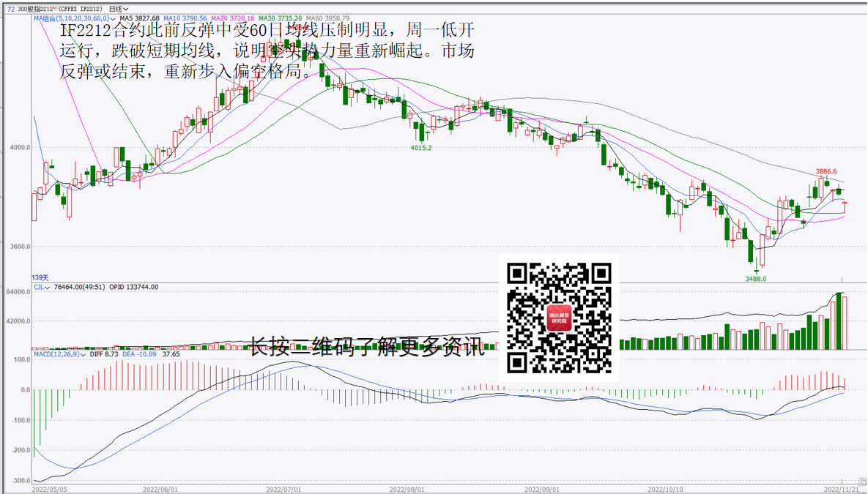Click the 100.0 MACD axis label

click(x=22, y=359)
